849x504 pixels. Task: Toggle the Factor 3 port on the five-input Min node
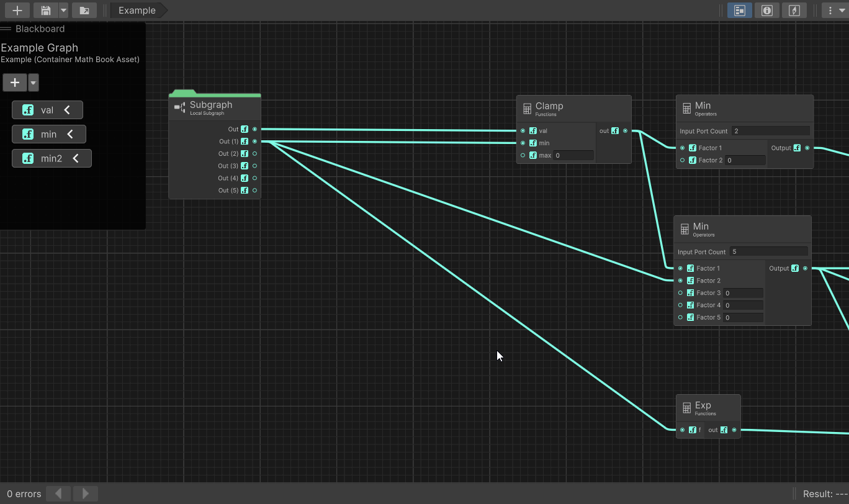tap(680, 292)
